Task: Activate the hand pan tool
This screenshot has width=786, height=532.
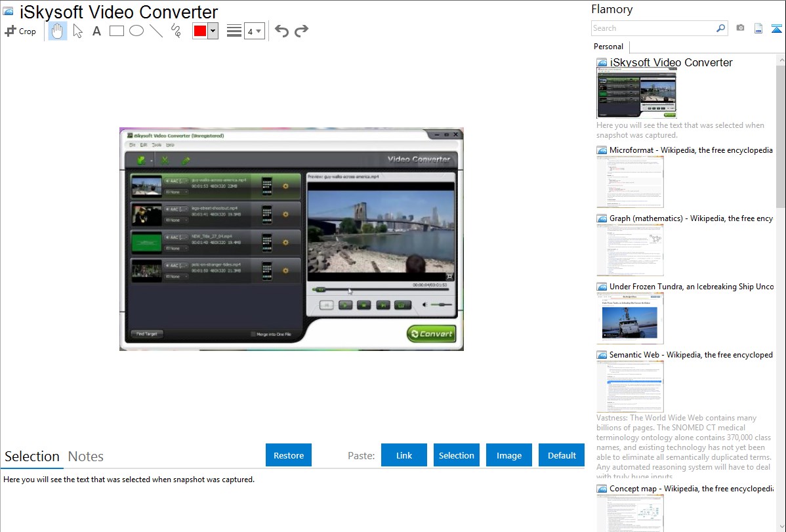Action: pyautogui.click(x=57, y=31)
